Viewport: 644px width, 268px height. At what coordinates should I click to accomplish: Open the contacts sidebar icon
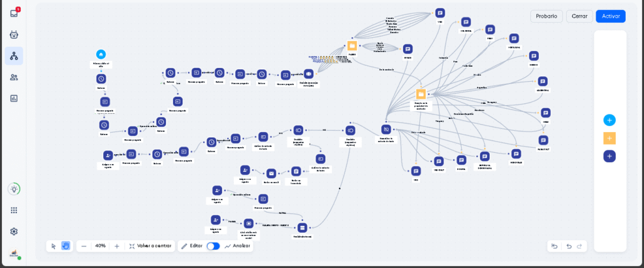14,77
